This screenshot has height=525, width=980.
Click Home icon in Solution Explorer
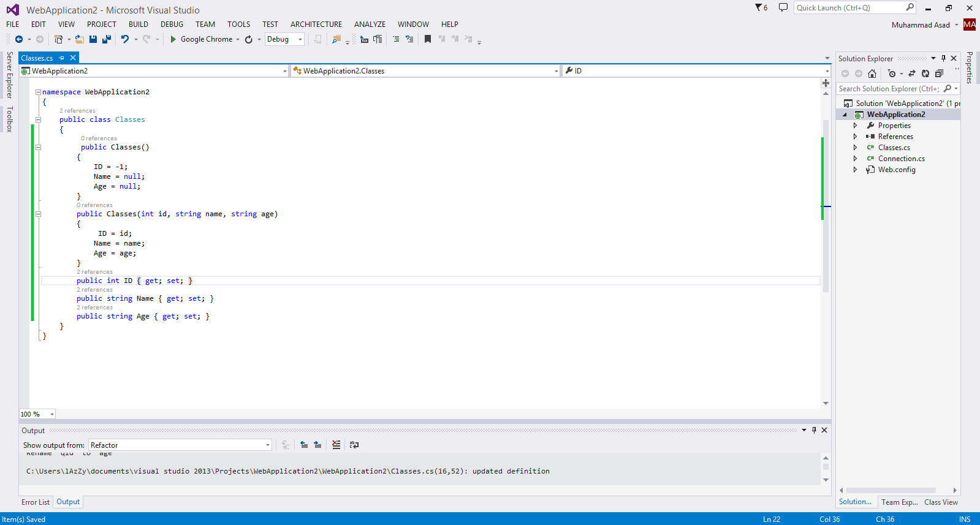coord(872,74)
